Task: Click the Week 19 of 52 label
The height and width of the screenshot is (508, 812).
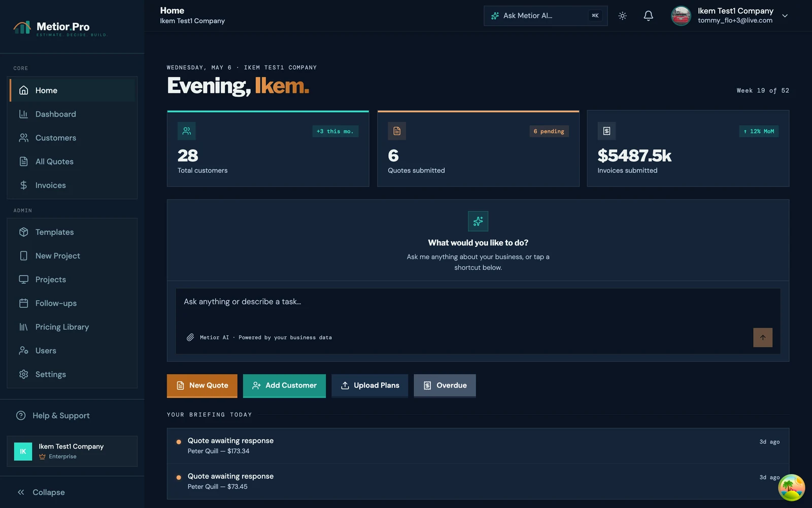Action: pyautogui.click(x=763, y=90)
